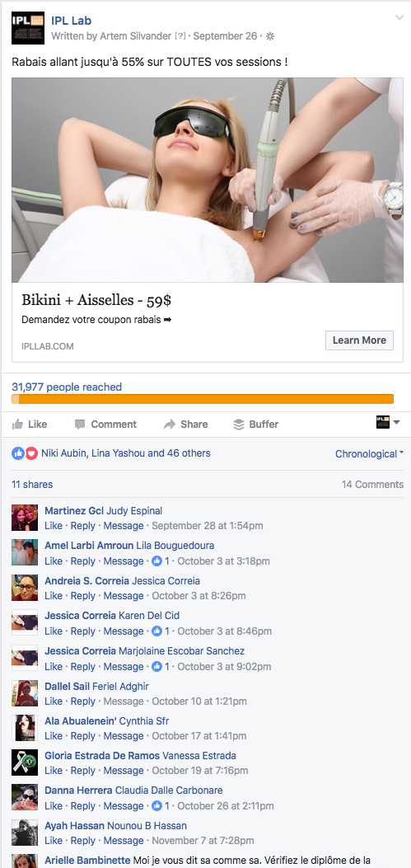
Task: Expand Chronological comment sorting dropdown
Action: tap(369, 454)
